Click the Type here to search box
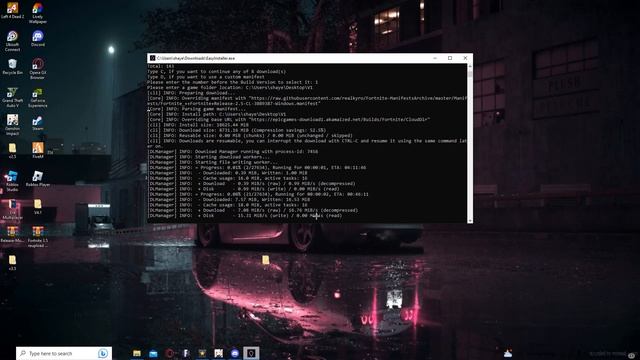The image size is (640, 360). [64, 353]
